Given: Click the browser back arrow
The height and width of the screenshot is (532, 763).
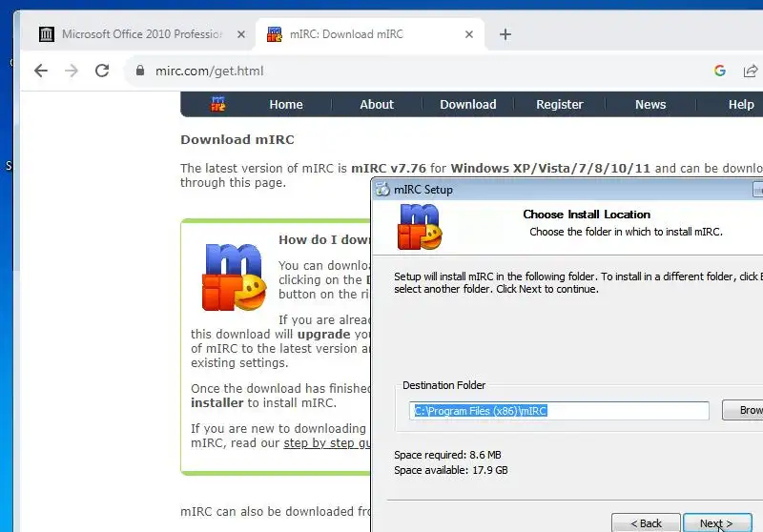Looking at the screenshot, I should [41, 71].
